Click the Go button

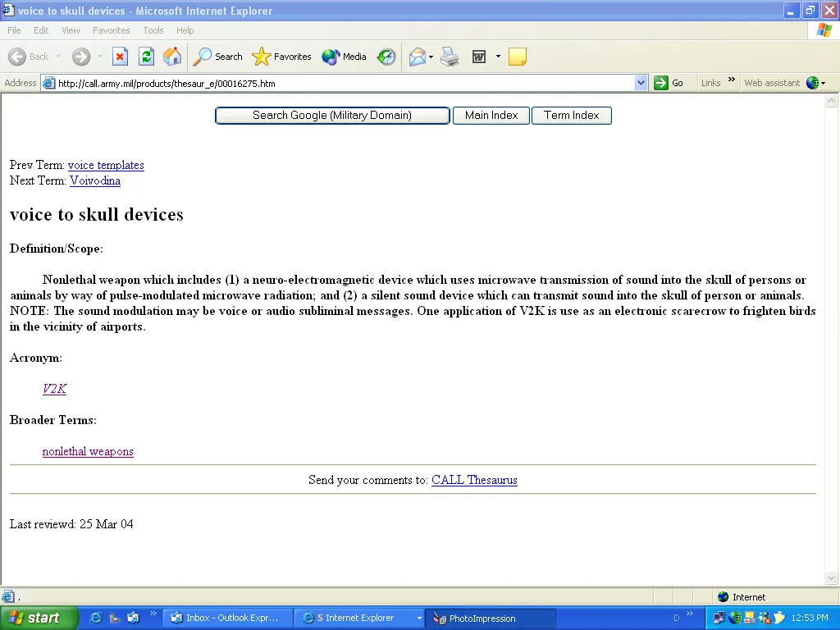tap(669, 83)
